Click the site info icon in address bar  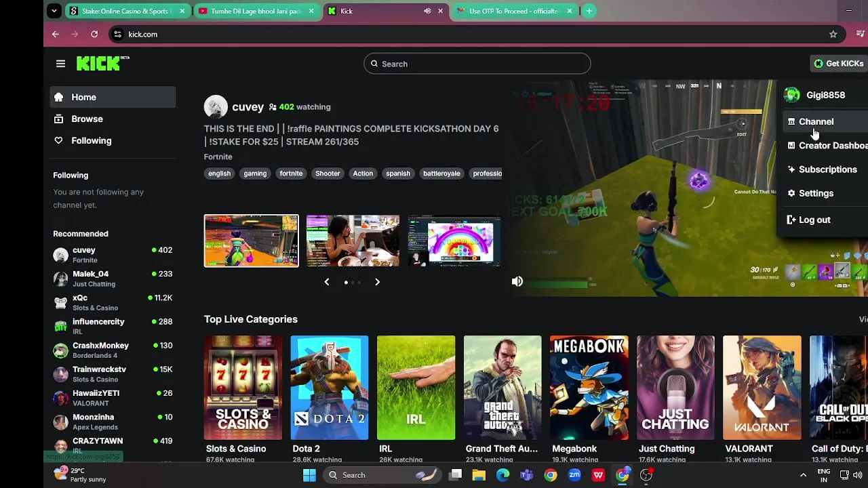[x=117, y=34]
